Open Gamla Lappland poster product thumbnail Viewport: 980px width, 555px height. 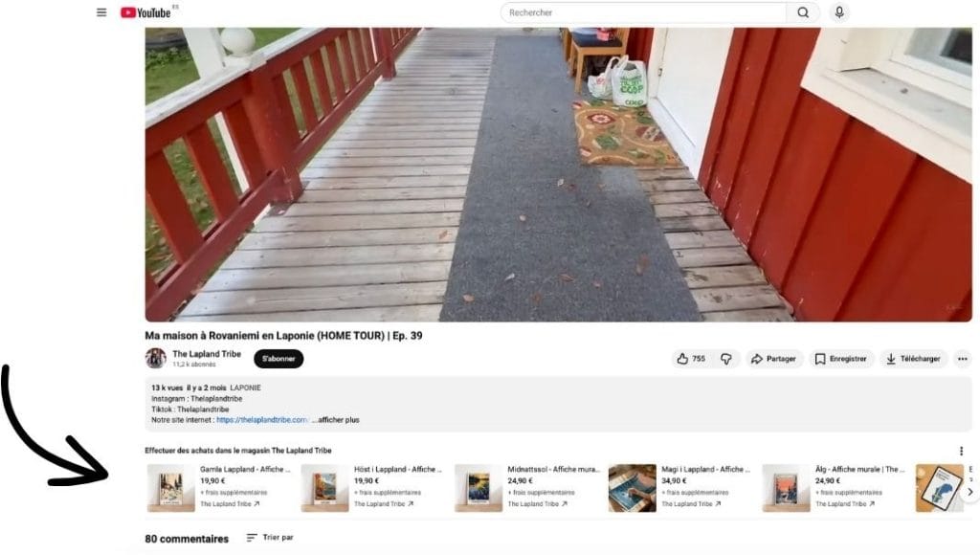coord(171,488)
